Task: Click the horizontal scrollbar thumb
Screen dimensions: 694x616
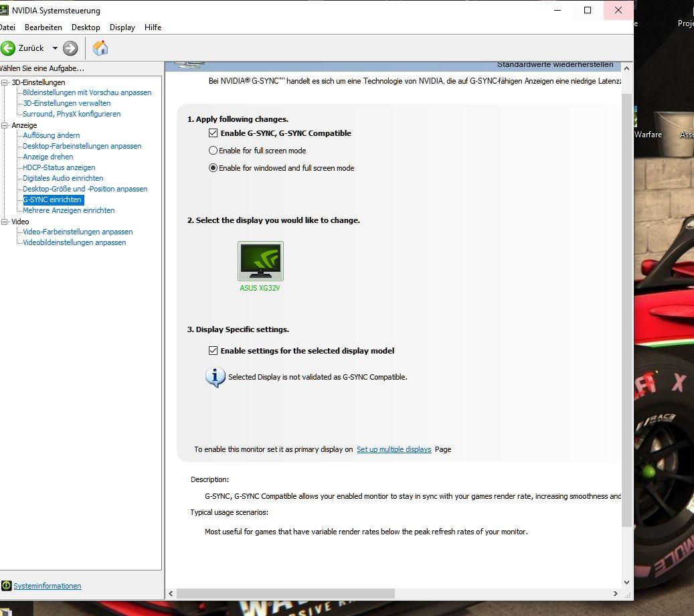Action: pos(286,593)
